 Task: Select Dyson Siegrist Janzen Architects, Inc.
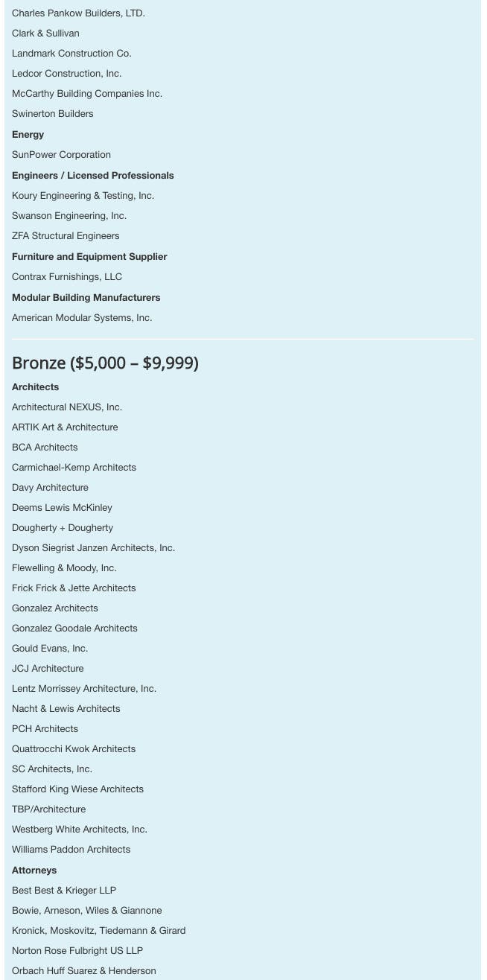pyautogui.click(x=93, y=548)
